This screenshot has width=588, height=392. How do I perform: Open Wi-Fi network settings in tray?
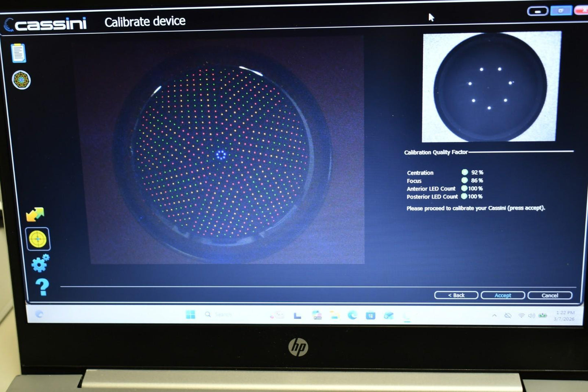point(521,315)
